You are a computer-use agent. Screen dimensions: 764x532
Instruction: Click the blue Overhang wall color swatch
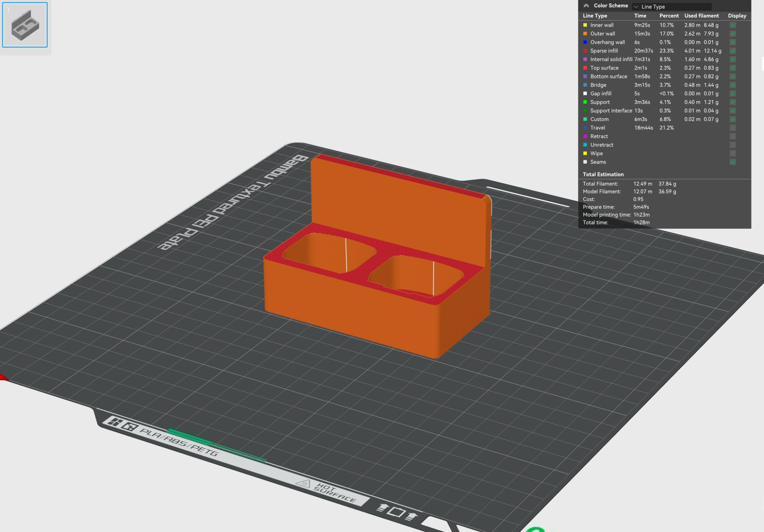[x=585, y=42]
